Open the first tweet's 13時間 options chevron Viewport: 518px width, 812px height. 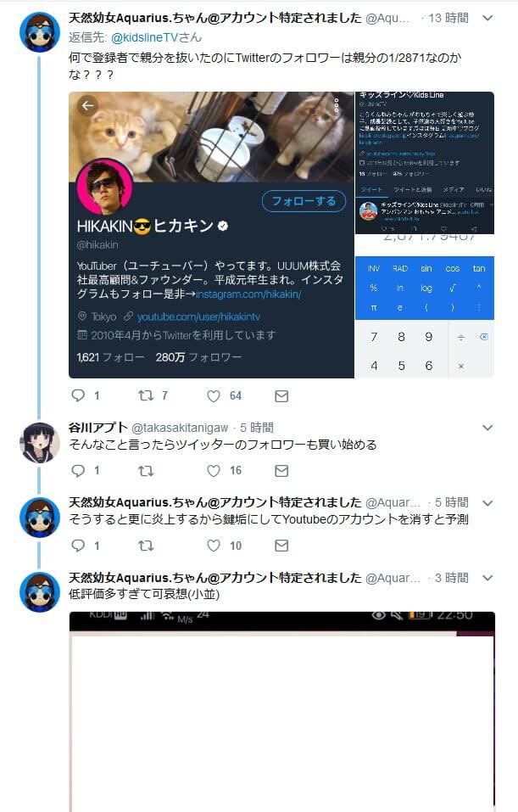487,18
